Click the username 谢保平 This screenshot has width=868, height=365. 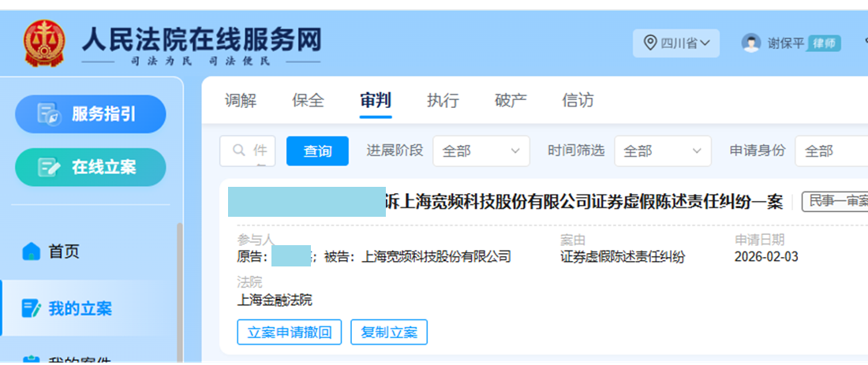(785, 43)
